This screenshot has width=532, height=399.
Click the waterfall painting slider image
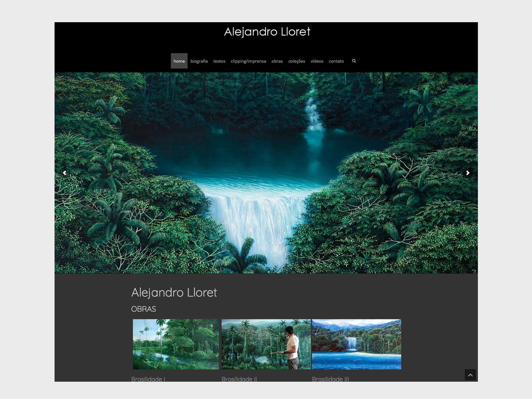266,173
